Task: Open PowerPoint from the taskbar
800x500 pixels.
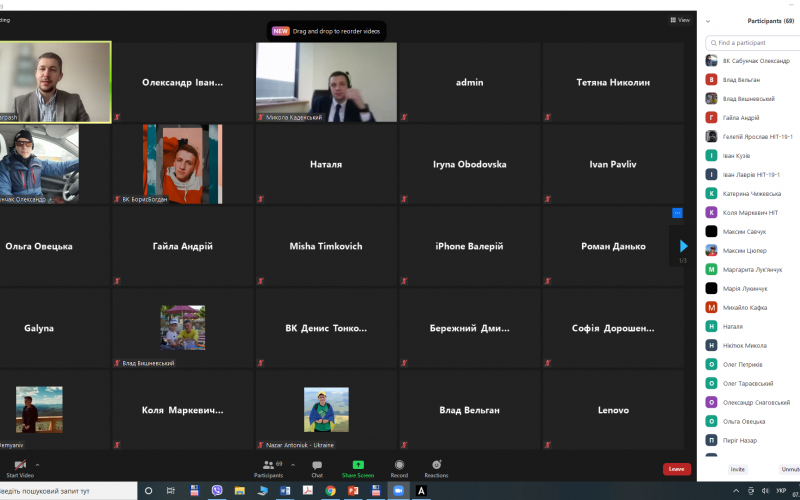Action: tap(353, 491)
